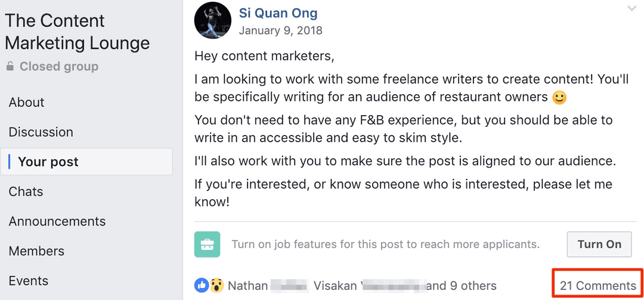Expand the post options chevron

click(x=631, y=9)
